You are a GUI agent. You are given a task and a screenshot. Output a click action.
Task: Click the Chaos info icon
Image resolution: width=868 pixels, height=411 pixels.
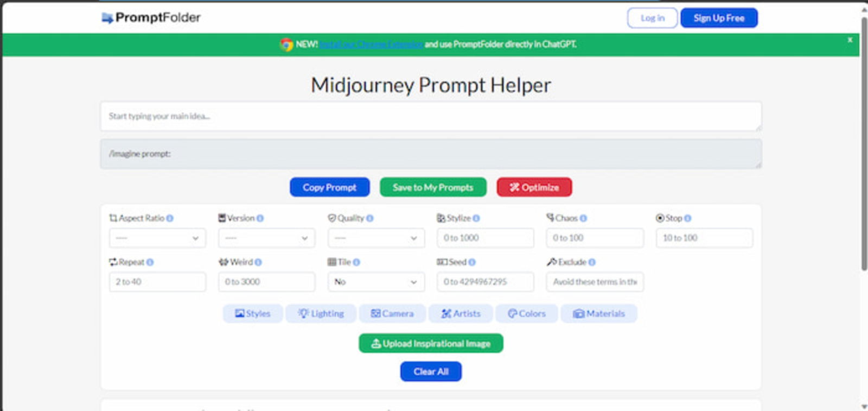point(583,218)
